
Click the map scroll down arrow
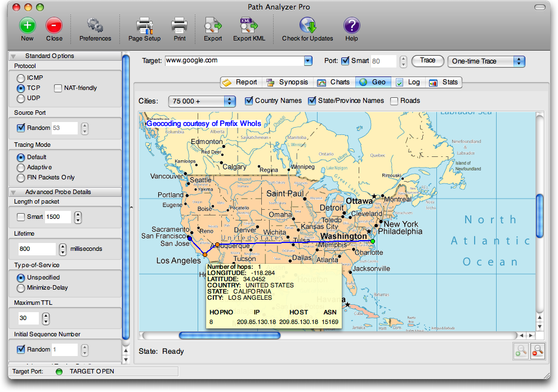click(539, 327)
